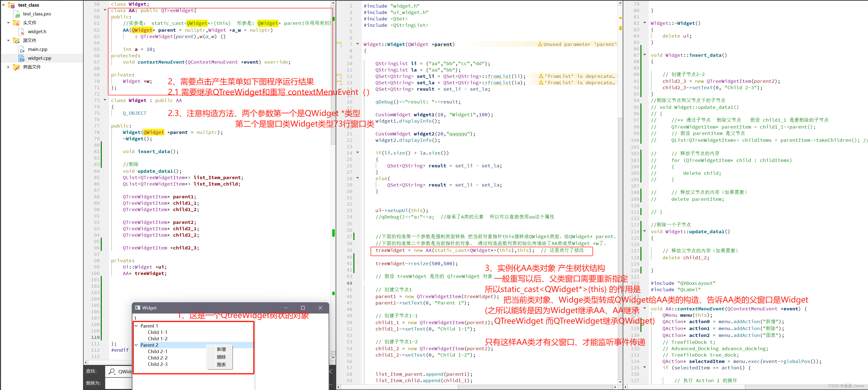This screenshot has width=868, height=390.
Task: Click the 替换为 replace input field
Action: (x=118, y=383)
